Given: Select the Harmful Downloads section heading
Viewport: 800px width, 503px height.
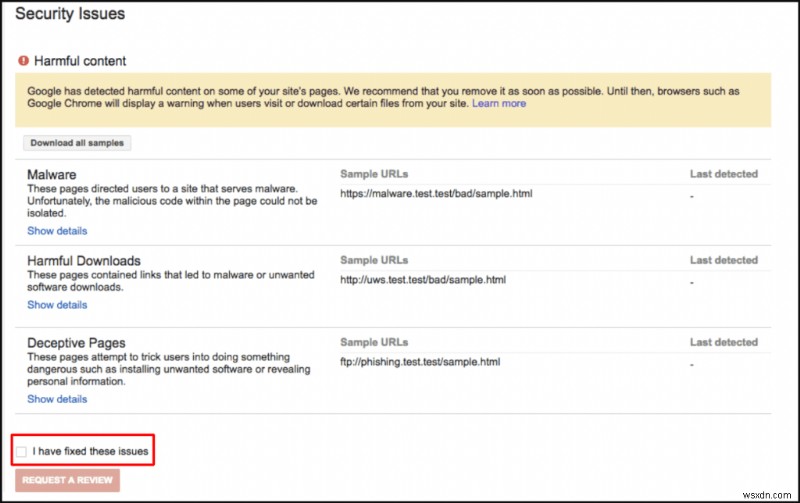Looking at the screenshot, I should pos(84,261).
